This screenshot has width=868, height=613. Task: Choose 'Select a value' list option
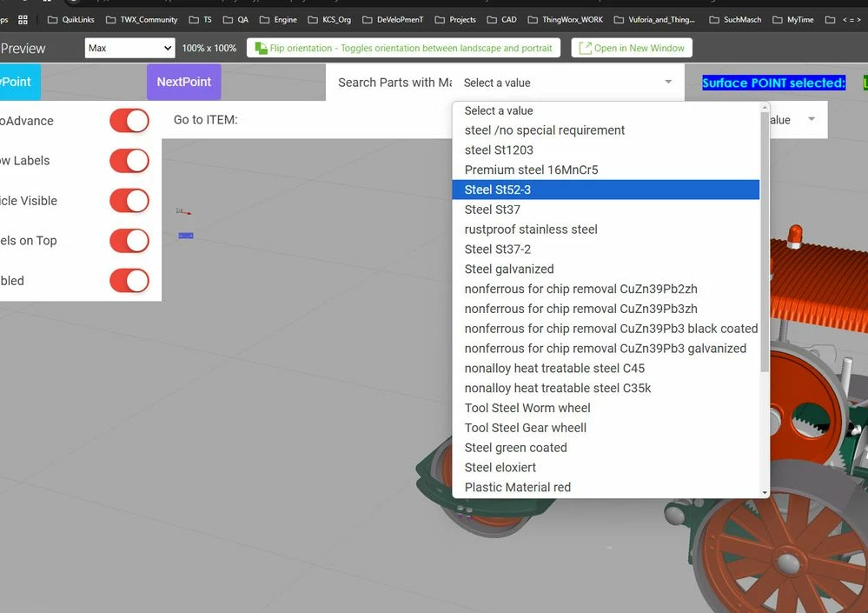(x=606, y=110)
